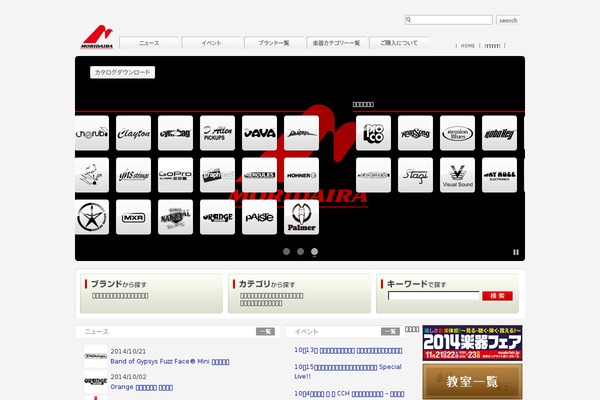Viewport: 600px width, 400px height.
Task: Show the second banner slide dot
Action: coord(300,251)
